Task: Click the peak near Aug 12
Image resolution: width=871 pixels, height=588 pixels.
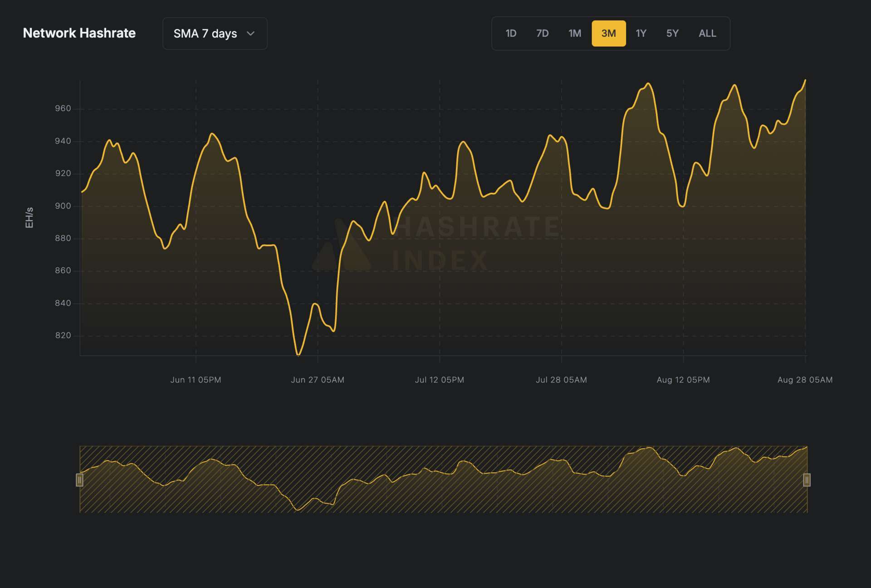Action: (648, 83)
